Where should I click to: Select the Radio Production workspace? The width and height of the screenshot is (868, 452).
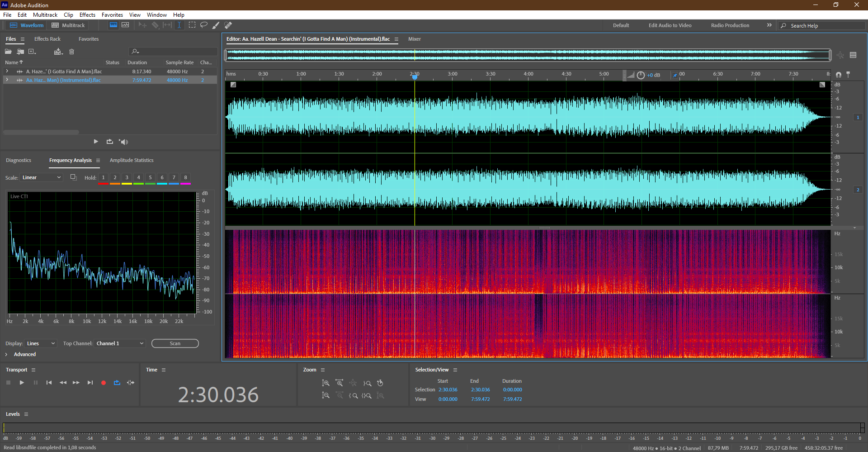pyautogui.click(x=730, y=25)
